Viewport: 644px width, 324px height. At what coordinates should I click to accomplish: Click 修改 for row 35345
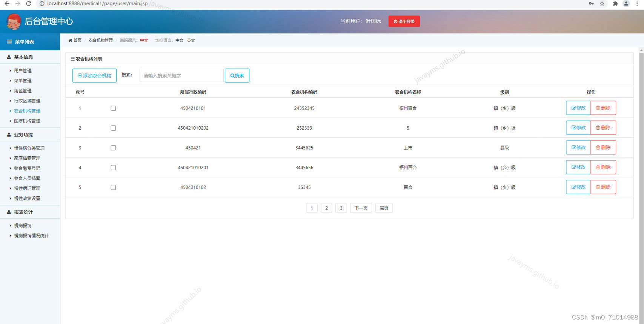pos(578,187)
